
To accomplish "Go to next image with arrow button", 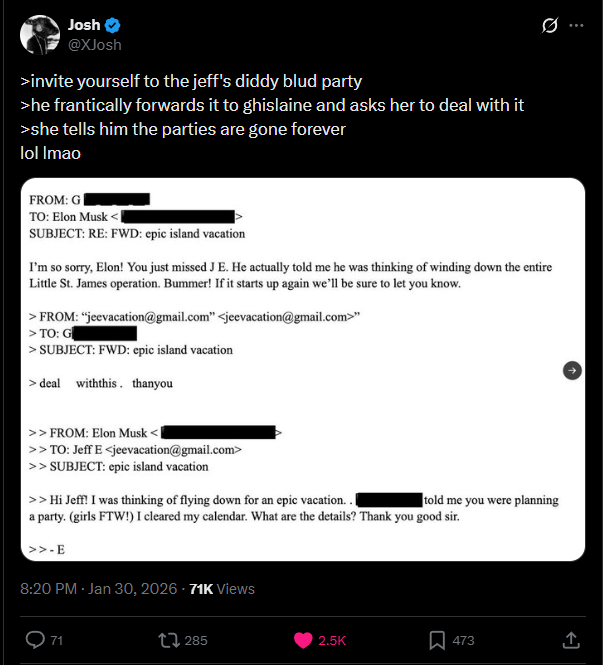I will pyautogui.click(x=571, y=369).
